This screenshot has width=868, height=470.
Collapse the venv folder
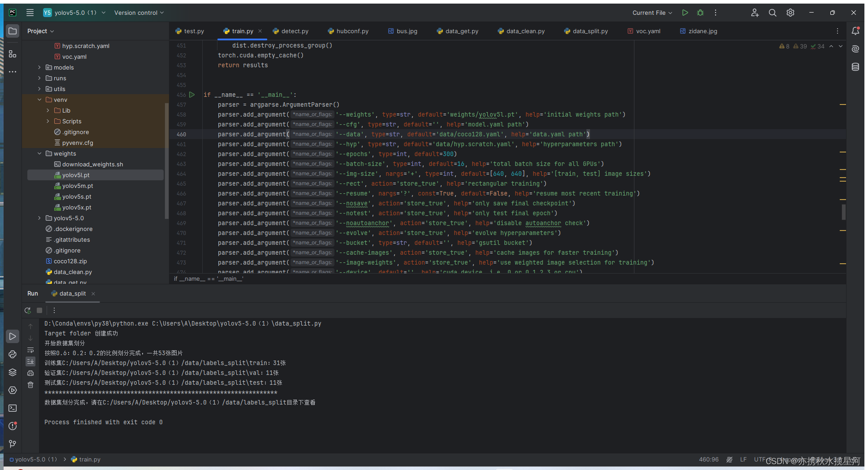(x=39, y=100)
